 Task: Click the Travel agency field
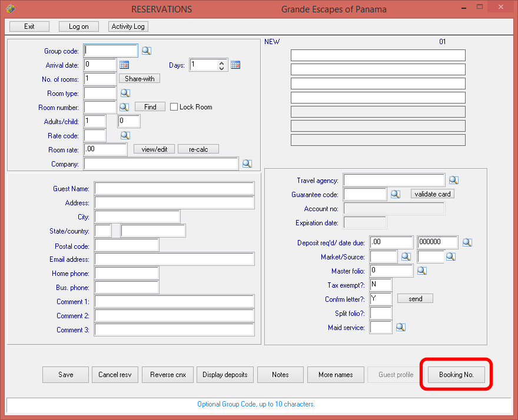click(x=394, y=180)
